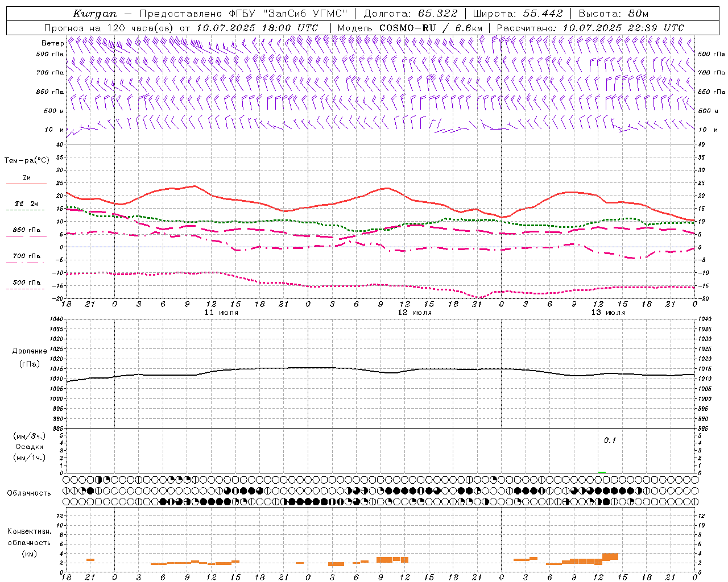Click the (гПа) pressure unit label
The height and width of the screenshot is (582, 728).
[30, 364]
